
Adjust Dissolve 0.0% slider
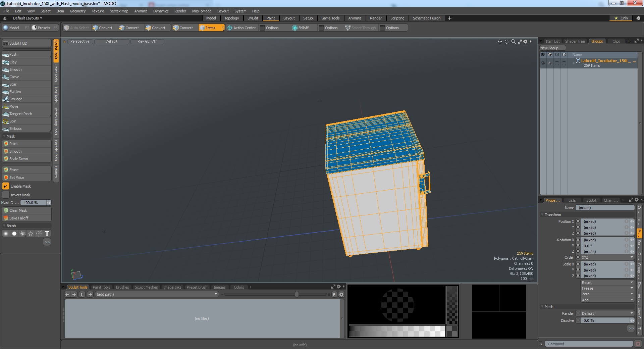pos(607,320)
